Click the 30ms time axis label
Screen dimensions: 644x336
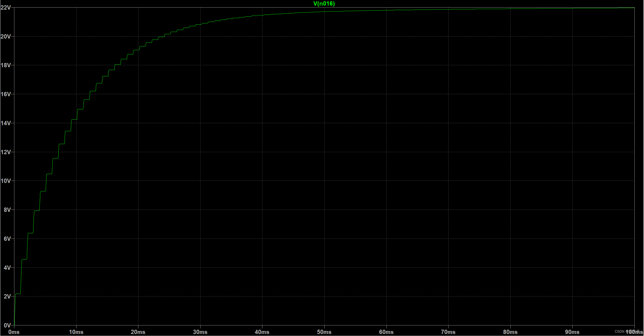click(x=200, y=332)
